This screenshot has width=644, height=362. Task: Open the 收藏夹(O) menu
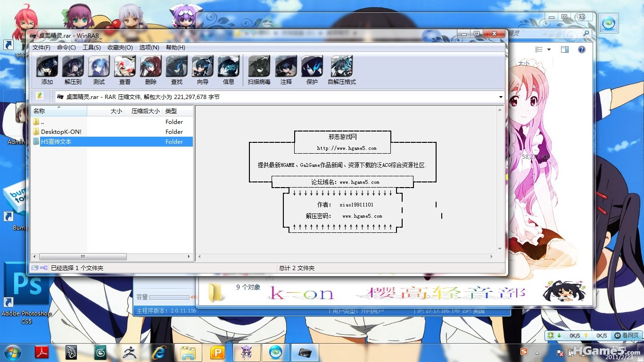click(120, 47)
